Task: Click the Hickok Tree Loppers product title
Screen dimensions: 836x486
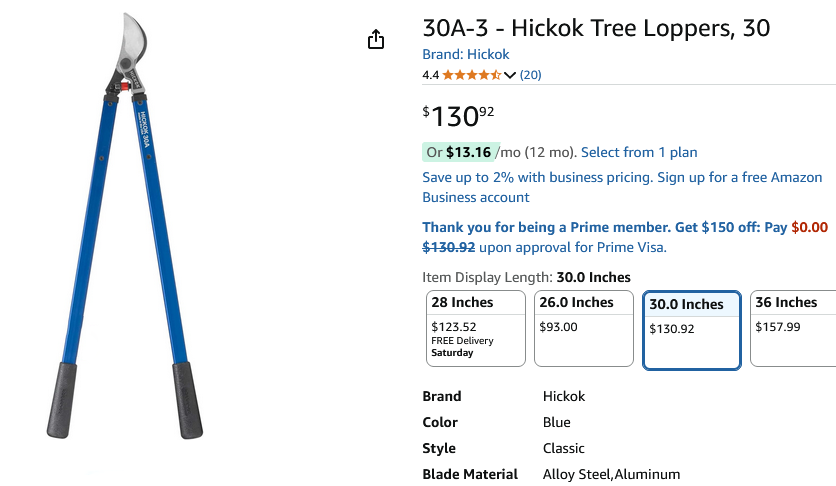Action: (596, 28)
